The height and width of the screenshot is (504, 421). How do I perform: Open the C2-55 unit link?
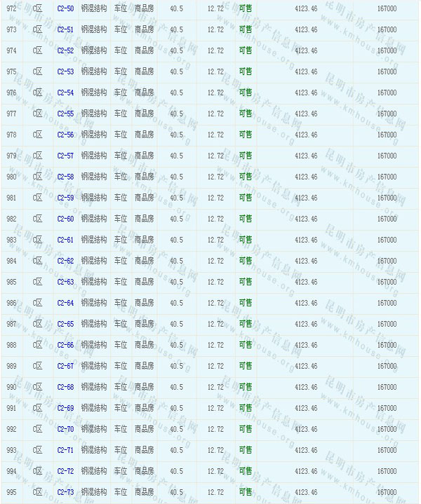tap(65, 114)
